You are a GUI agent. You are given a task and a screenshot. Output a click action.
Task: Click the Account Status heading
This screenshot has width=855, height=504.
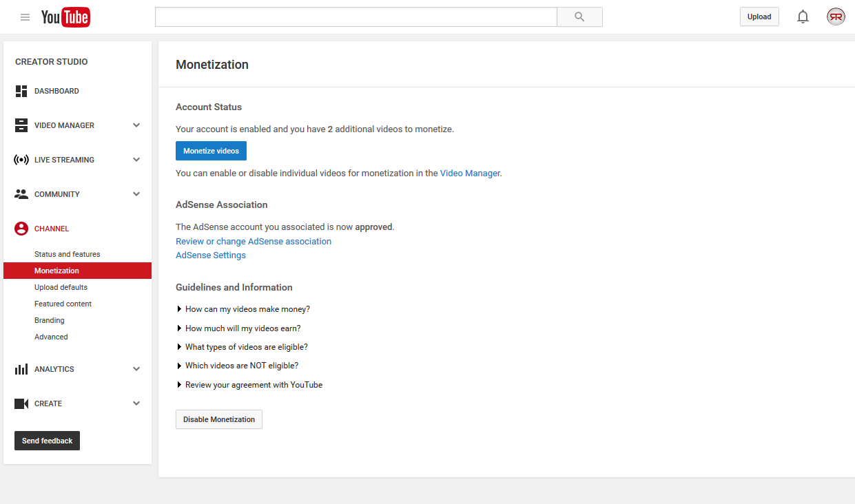pos(209,107)
